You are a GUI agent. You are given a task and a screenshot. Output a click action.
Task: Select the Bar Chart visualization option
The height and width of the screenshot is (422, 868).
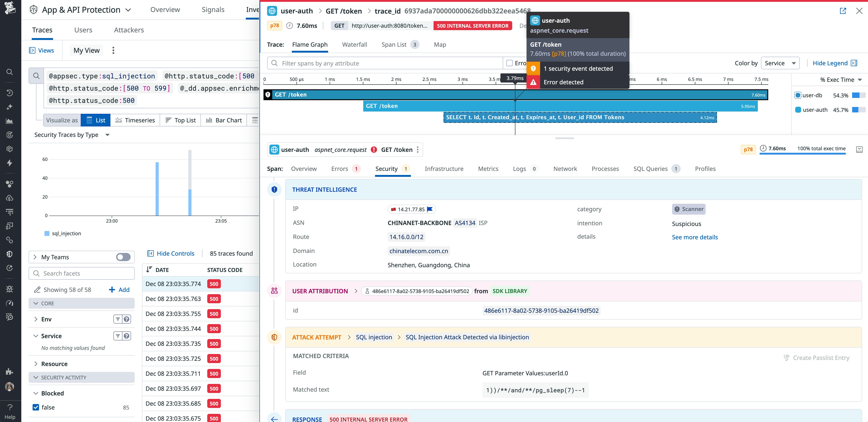point(223,120)
